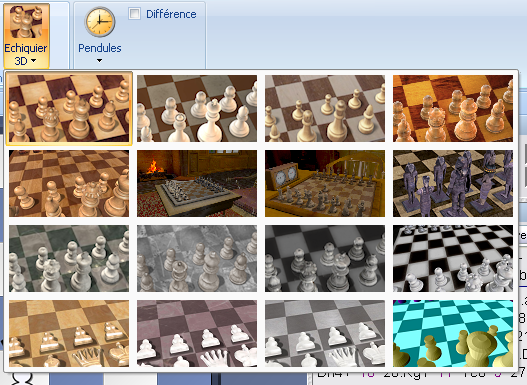Choose the wide-angle light wood board thumbnail
Image resolution: width=527 pixels, height=385 pixels.
coord(69,183)
